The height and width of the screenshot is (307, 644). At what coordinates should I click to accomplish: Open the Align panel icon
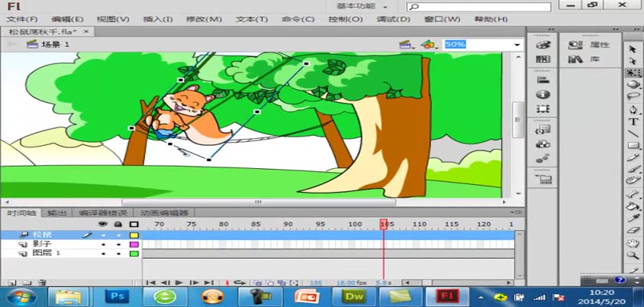[x=543, y=80]
